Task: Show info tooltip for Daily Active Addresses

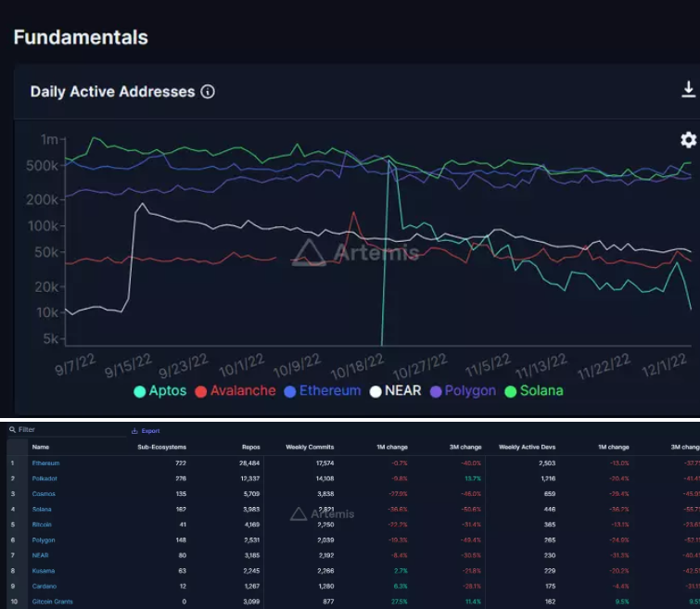Action: tap(208, 92)
